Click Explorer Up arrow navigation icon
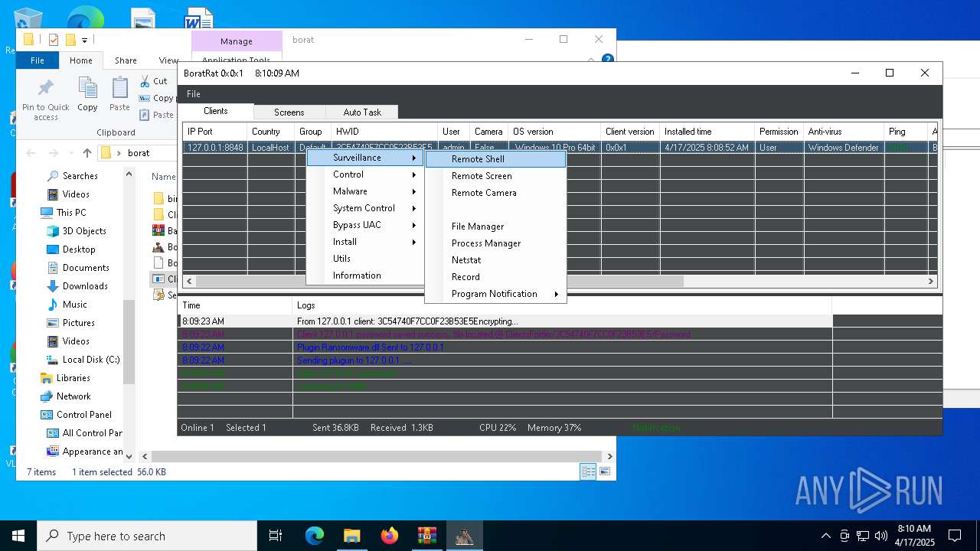This screenshot has width=980, height=551. point(87,153)
